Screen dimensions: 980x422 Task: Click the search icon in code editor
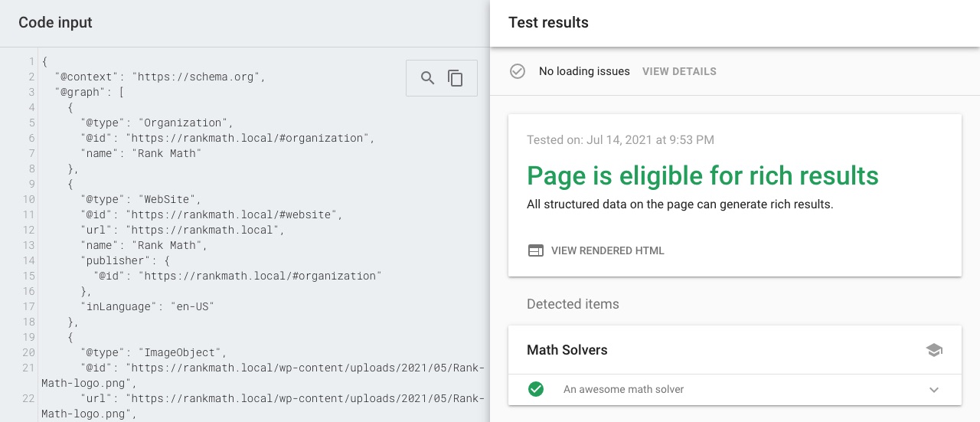428,78
